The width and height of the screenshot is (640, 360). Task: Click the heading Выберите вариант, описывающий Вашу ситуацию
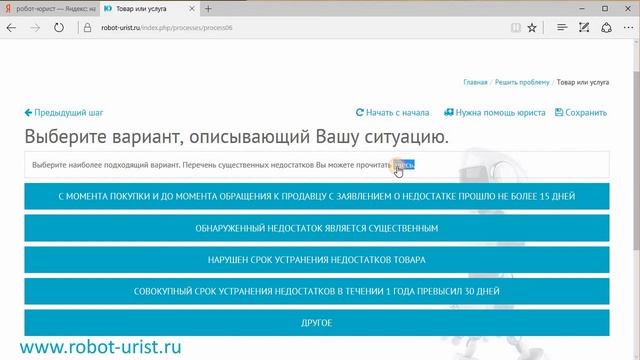(237, 136)
